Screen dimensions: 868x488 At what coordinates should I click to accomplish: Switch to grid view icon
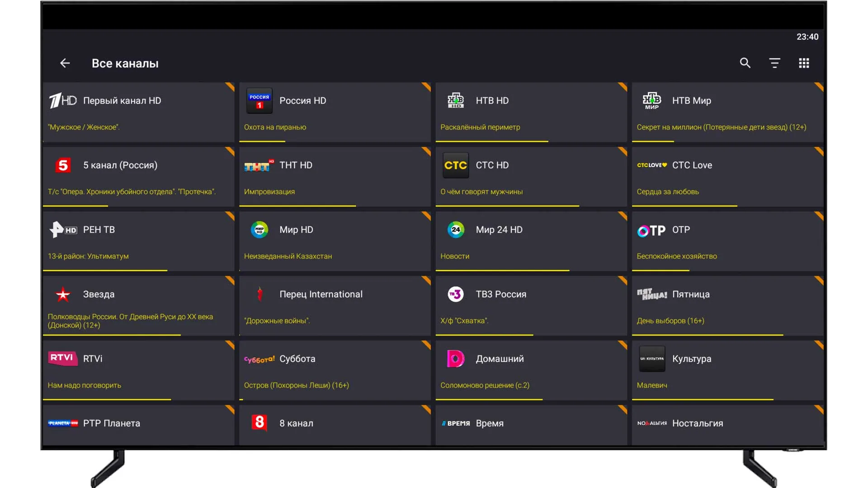(804, 63)
